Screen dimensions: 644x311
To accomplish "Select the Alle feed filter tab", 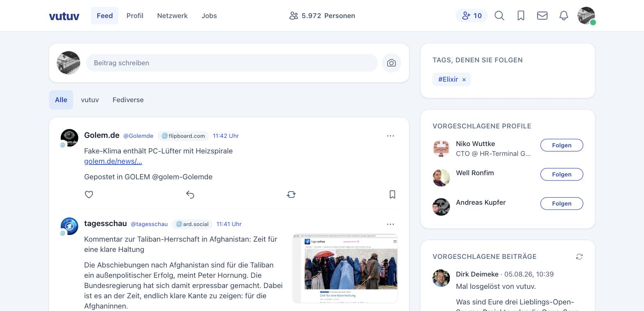I will pos(61,100).
